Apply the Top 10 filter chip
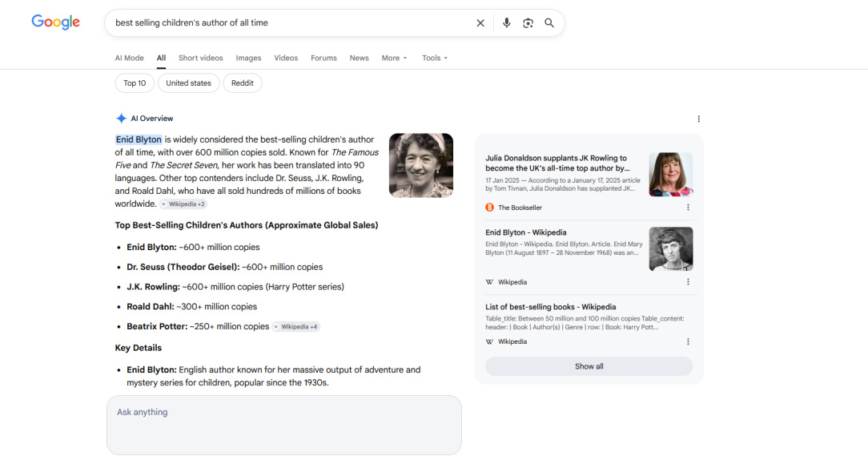 coord(135,83)
